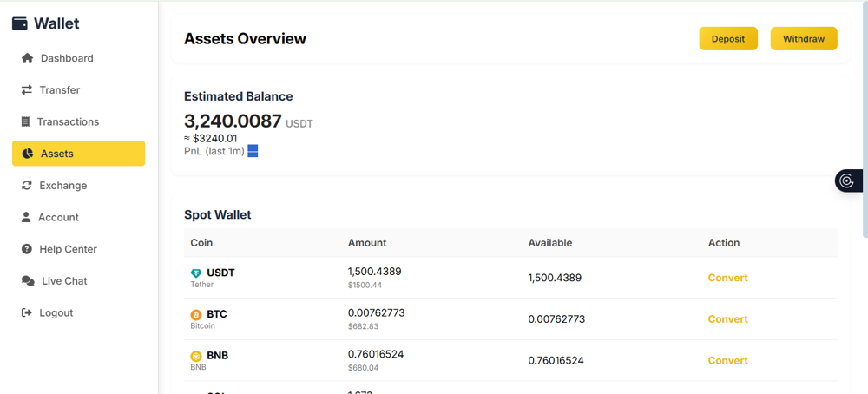The image size is (868, 394).
Task: Click the Bitcoin coin name
Action: coord(202,326)
